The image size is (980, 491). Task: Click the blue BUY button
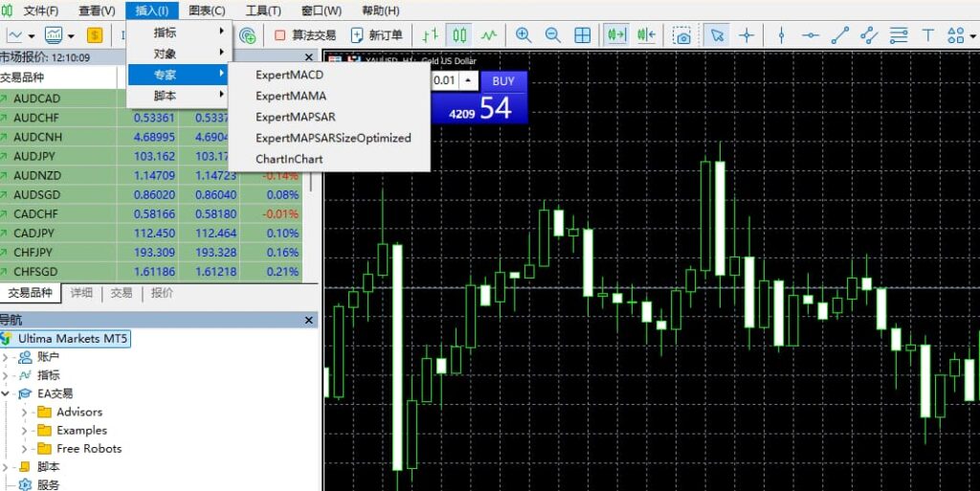tap(503, 81)
